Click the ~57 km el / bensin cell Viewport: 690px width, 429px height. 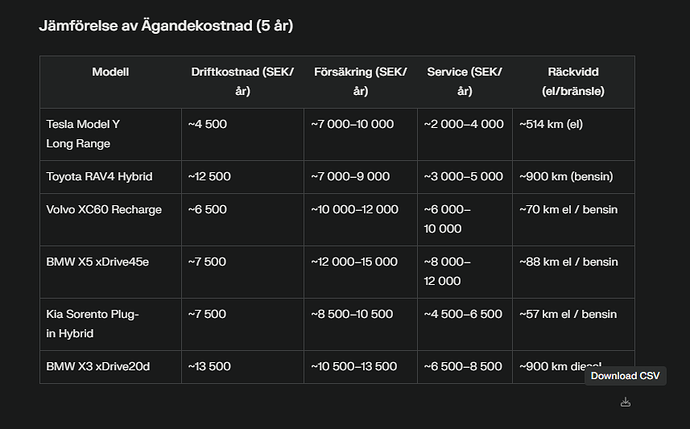tap(569, 314)
